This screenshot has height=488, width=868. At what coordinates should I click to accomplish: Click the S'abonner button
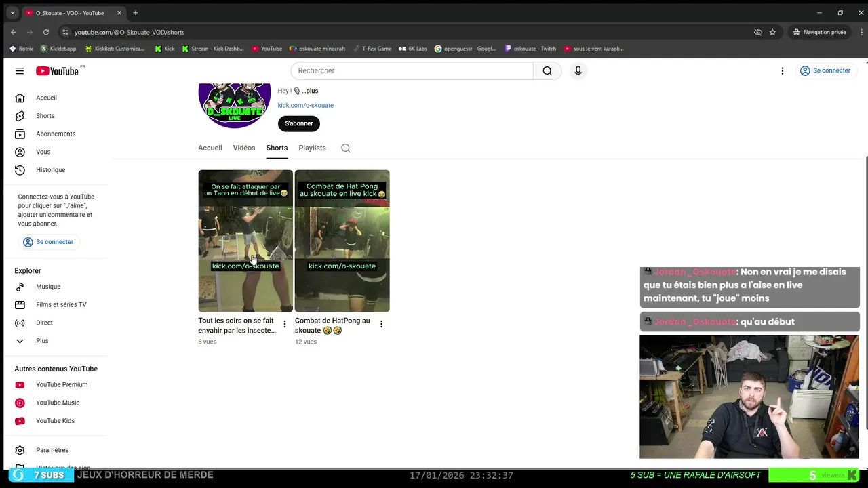(299, 123)
